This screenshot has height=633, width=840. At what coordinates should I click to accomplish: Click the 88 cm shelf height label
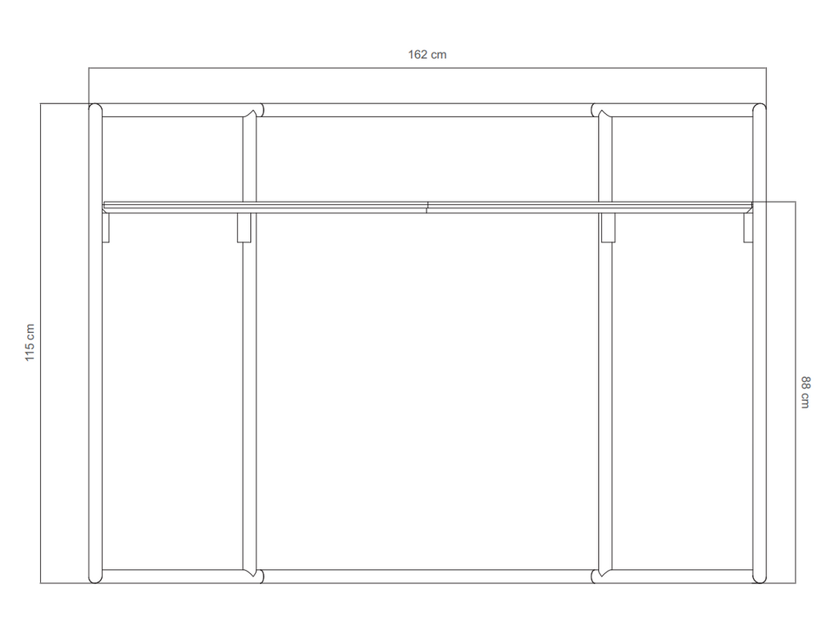tap(806, 392)
